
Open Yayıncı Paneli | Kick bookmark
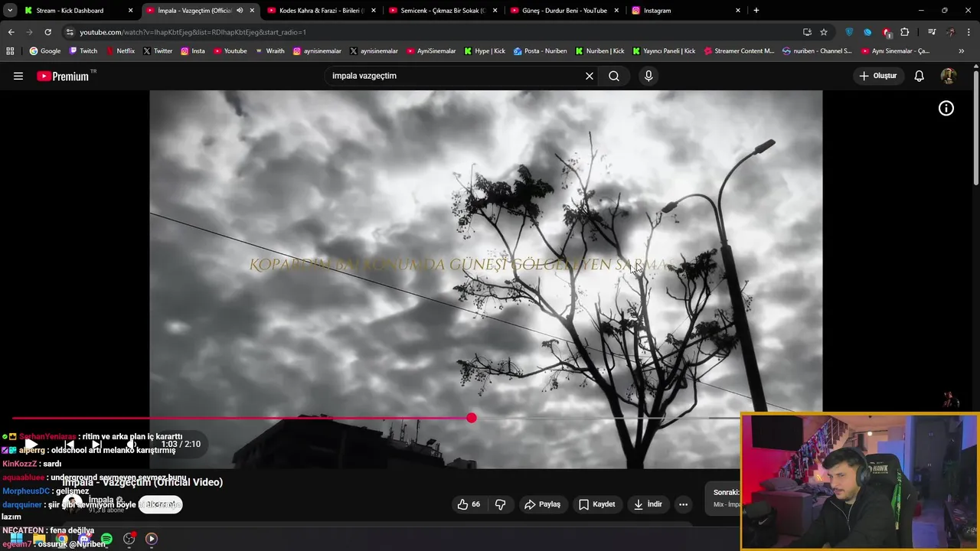[664, 51]
